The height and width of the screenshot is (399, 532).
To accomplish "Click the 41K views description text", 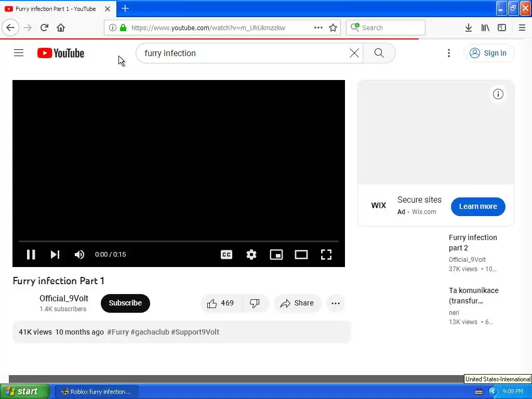I will (x=35, y=332).
